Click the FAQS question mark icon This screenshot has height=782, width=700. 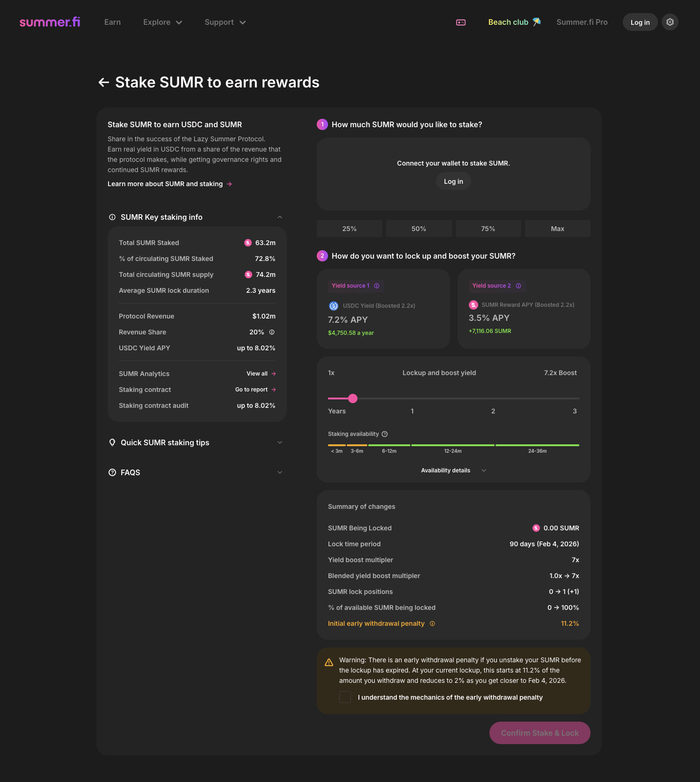[112, 472]
